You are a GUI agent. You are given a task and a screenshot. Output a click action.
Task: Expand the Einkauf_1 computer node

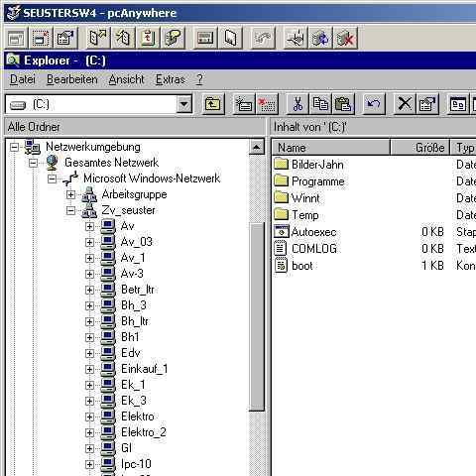click(x=89, y=369)
